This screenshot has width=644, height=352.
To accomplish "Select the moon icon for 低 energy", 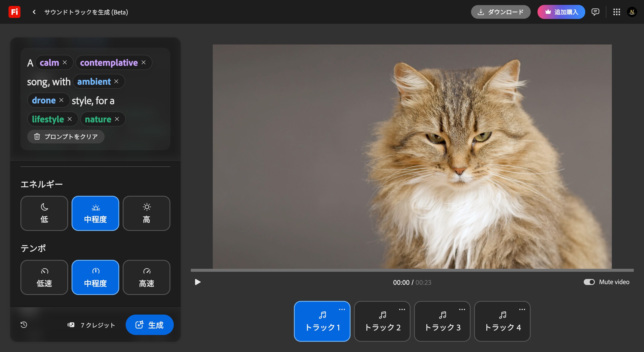I will tap(44, 207).
